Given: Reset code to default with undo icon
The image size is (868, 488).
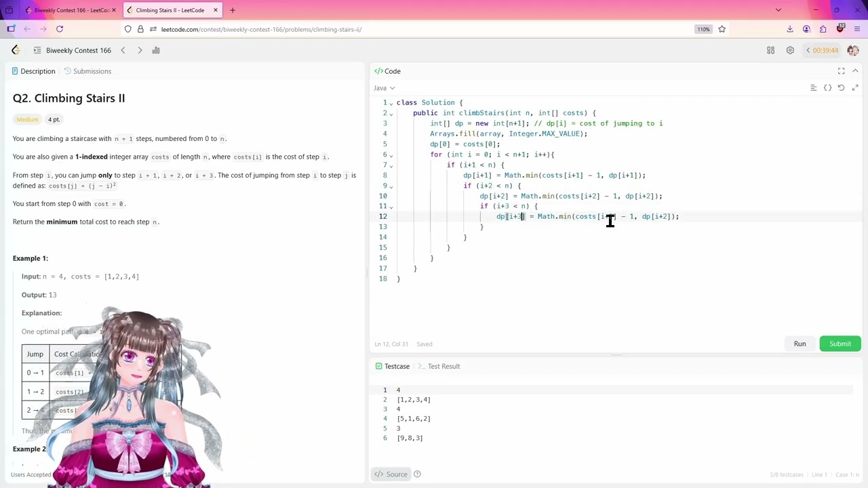Looking at the screenshot, I should [841, 87].
